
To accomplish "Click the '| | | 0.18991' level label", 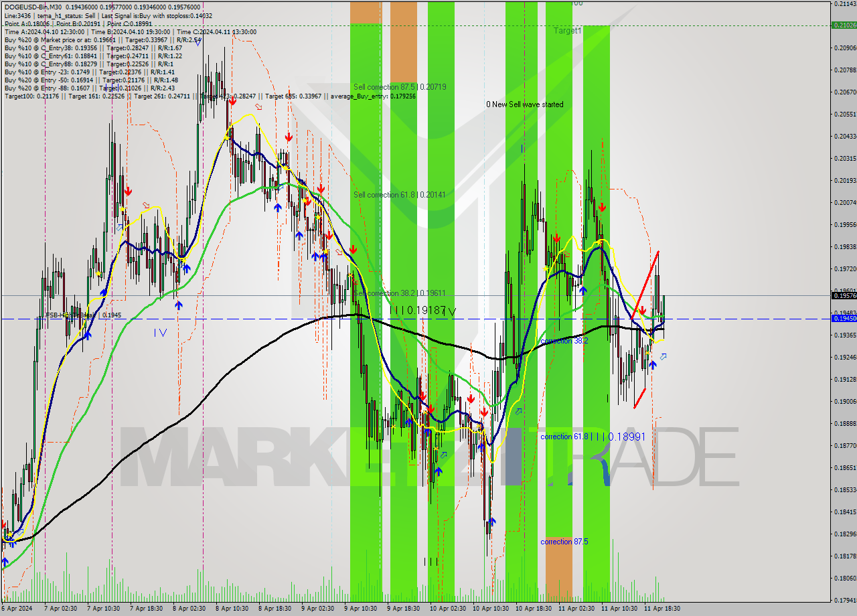I will [x=619, y=437].
